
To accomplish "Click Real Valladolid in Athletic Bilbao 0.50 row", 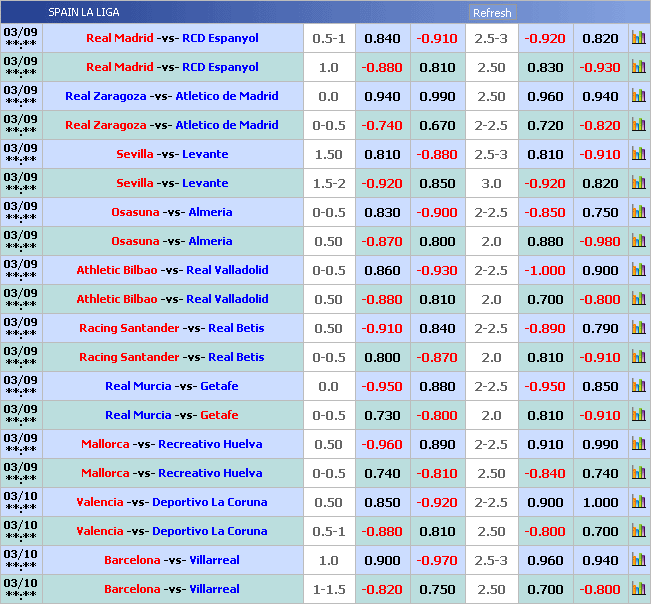I will click(227, 299).
